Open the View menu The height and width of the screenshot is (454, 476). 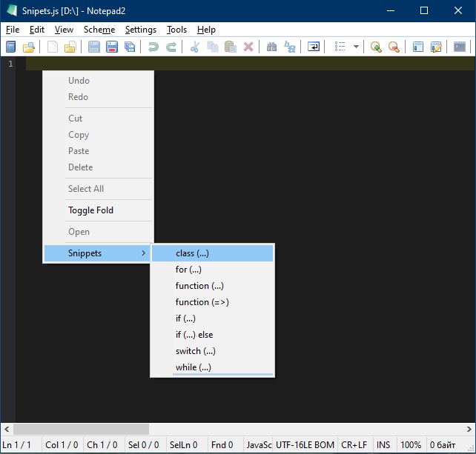point(64,30)
